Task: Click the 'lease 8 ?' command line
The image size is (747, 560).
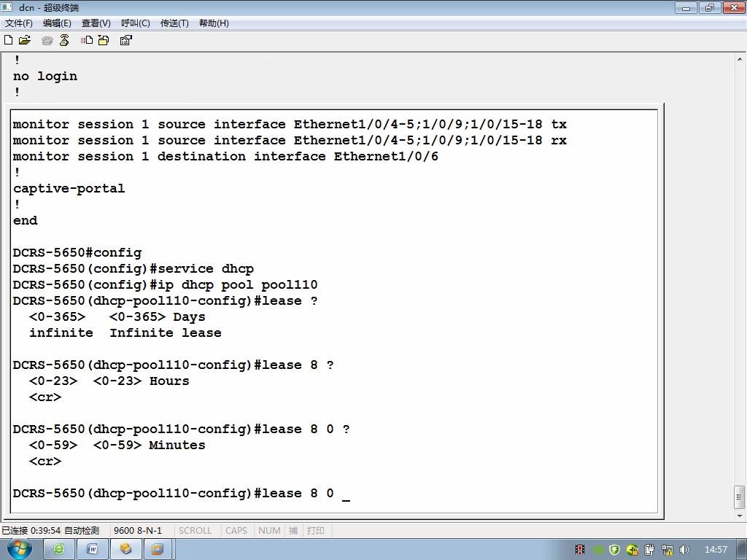Action: pyautogui.click(x=174, y=365)
